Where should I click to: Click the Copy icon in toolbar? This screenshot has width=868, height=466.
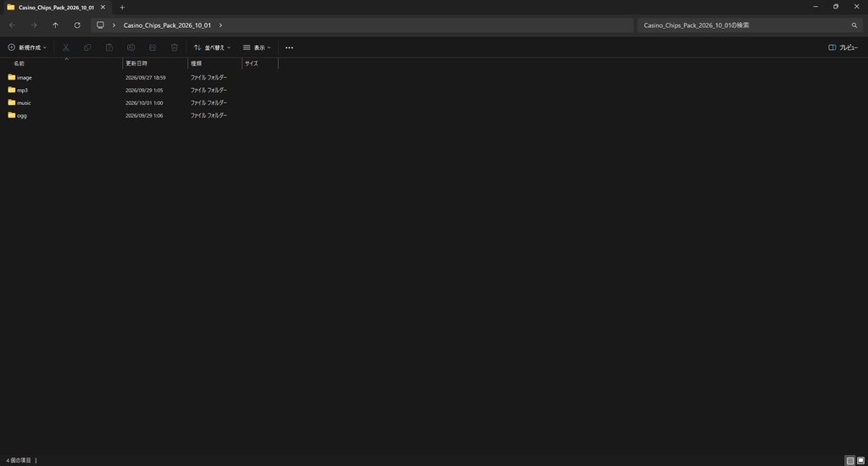(x=87, y=47)
